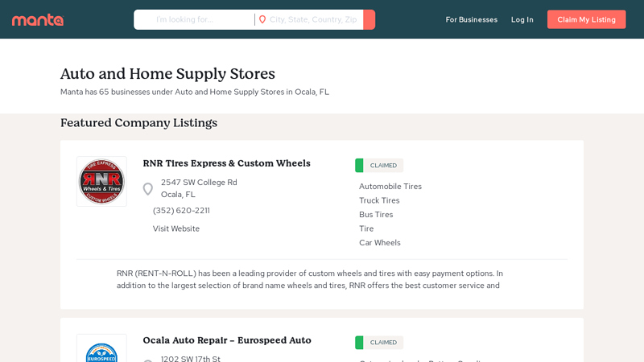The image size is (644, 362).
Task: Select the Tire category
Action: (x=366, y=228)
